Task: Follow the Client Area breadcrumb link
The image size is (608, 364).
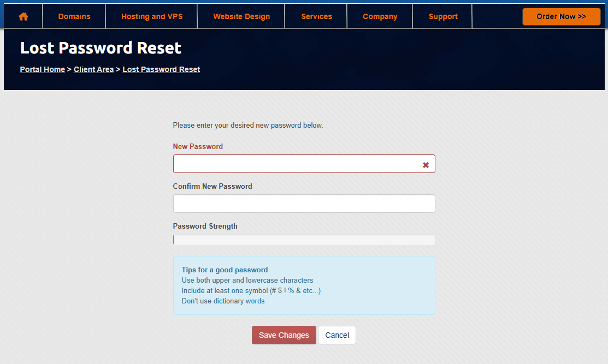Action: coord(93,69)
